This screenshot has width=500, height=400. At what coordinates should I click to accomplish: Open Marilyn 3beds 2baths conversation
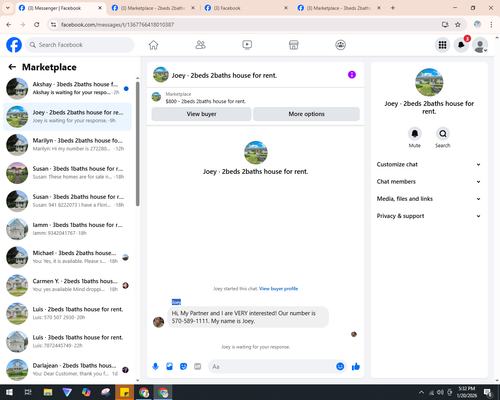click(67, 145)
